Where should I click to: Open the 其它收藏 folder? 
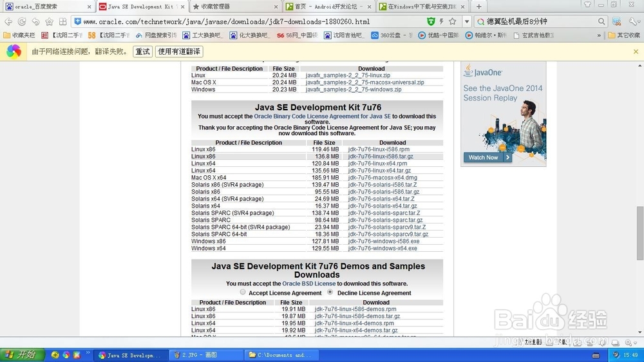click(x=624, y=35)
